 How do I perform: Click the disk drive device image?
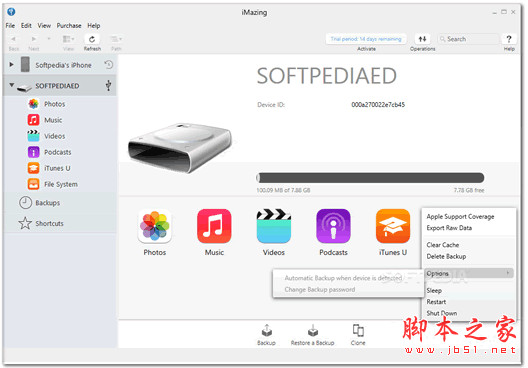(x=180, y=147)
